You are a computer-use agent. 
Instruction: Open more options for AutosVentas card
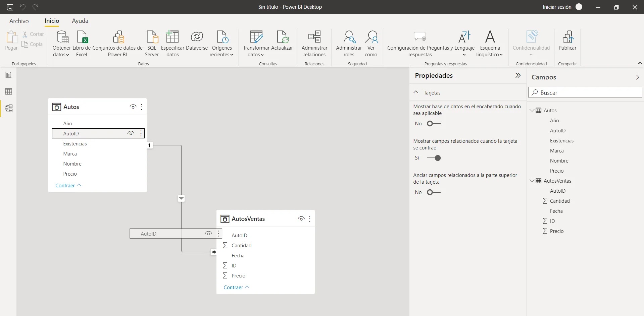click(x=310, y=219)
